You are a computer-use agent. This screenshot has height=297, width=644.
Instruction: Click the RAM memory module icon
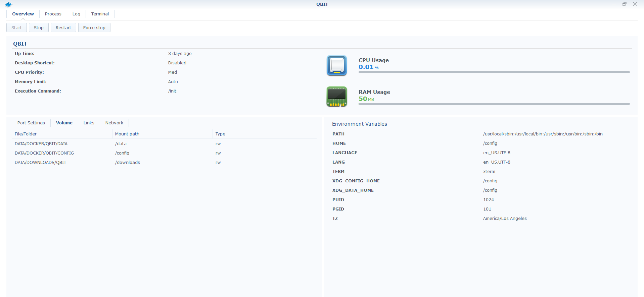coord(337,97)
